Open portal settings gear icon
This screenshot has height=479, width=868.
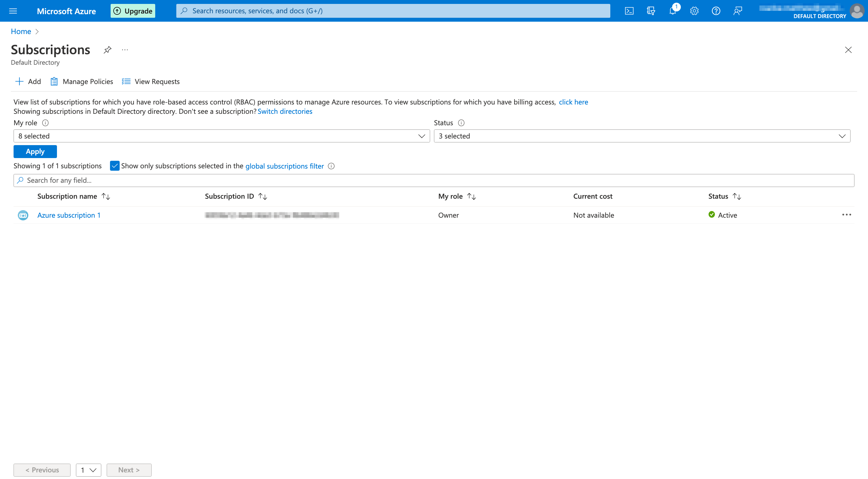(x=694, y=11)
